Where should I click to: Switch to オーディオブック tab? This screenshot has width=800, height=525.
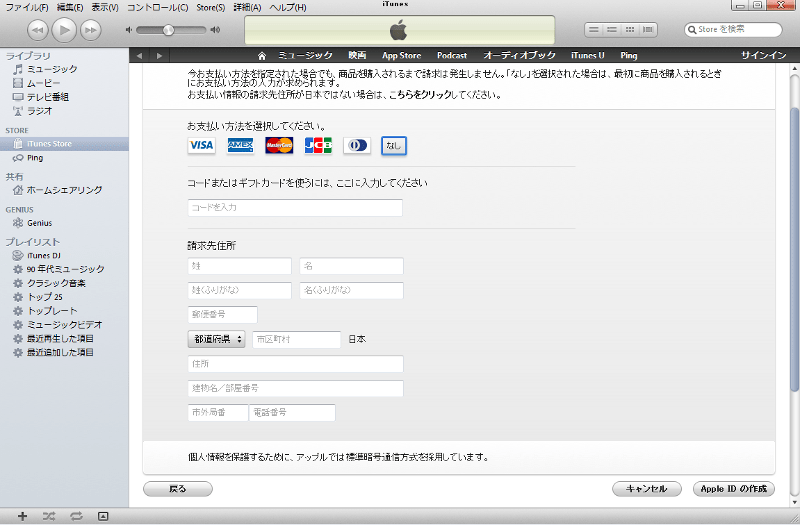tap(519, 56)
